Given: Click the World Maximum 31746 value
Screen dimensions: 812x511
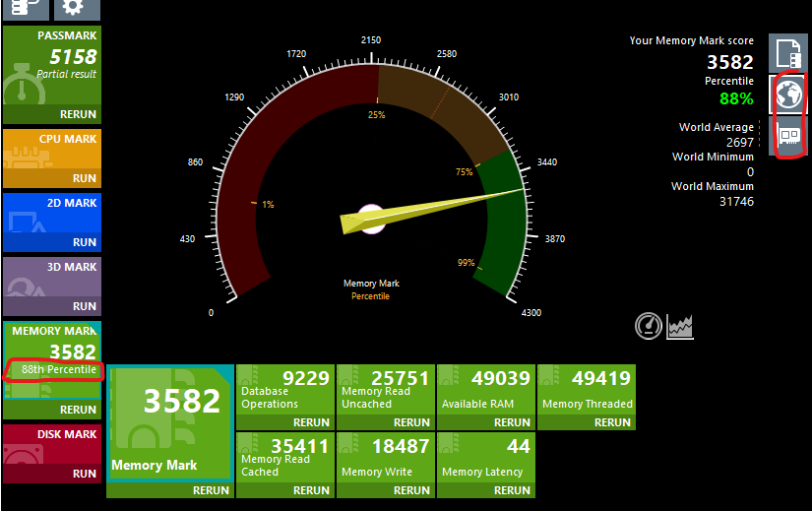Looking at the screenshot, I should [x=736, y=202].
